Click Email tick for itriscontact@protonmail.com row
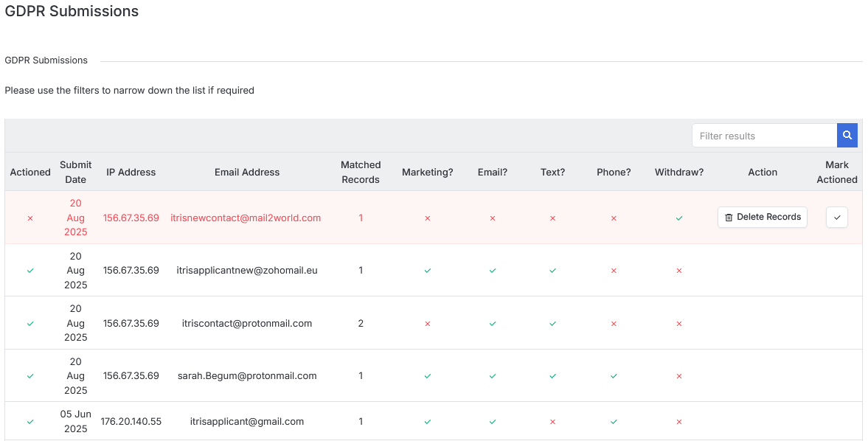Image resolution: width=868 pixels, height=441 pixels. tap(493, 324)
